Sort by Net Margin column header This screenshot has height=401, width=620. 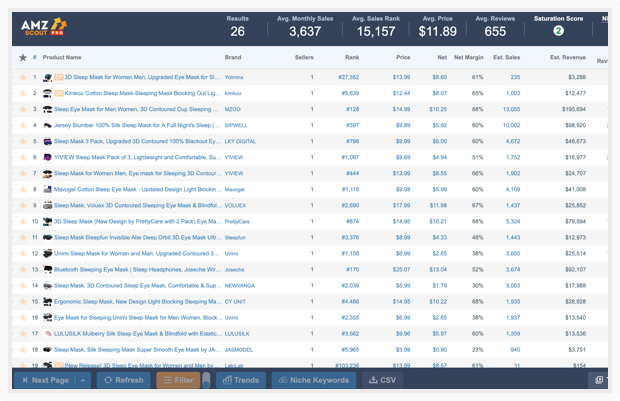(x=469, y=57)
